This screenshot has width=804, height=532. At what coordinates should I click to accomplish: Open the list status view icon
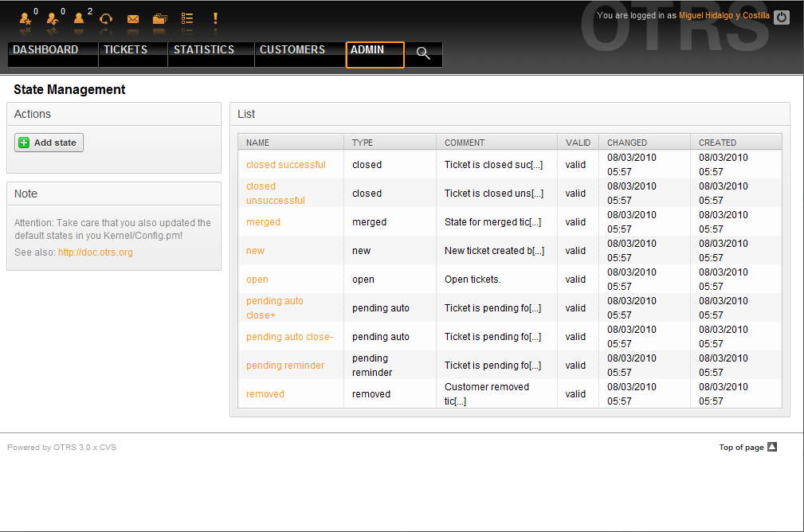tap(187, 18)
